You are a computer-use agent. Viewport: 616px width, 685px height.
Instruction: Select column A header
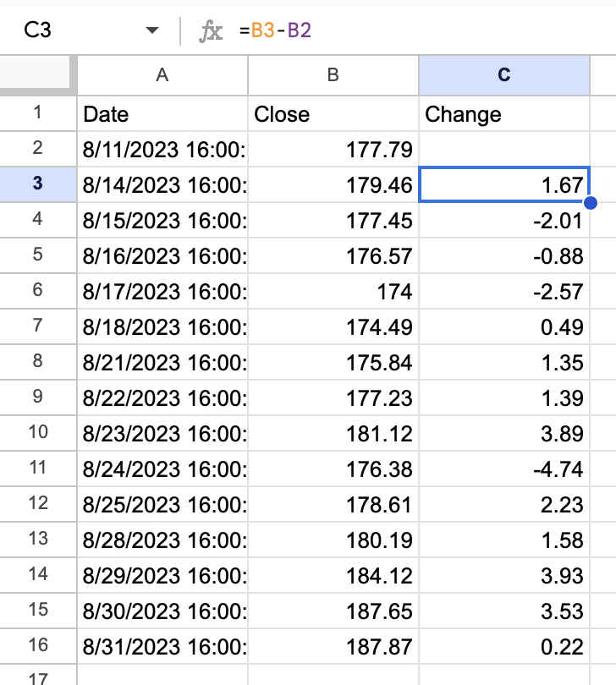[x=162, y=75]
